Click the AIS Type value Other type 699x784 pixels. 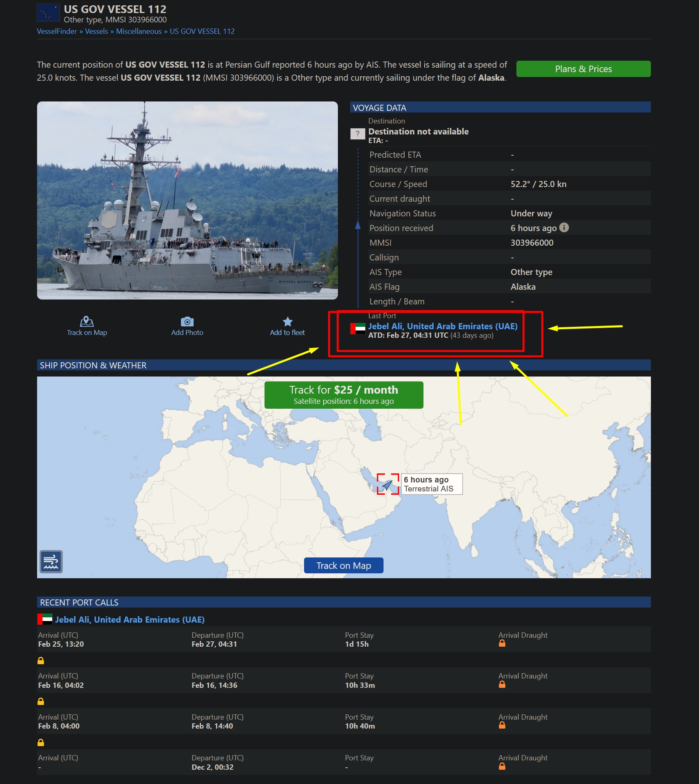coord(531,272)
